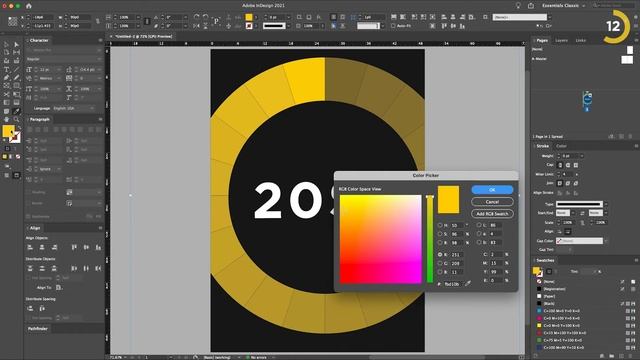640x360 pixels.
Task: Click the miter join icon in Stroke
Action: 560,183
